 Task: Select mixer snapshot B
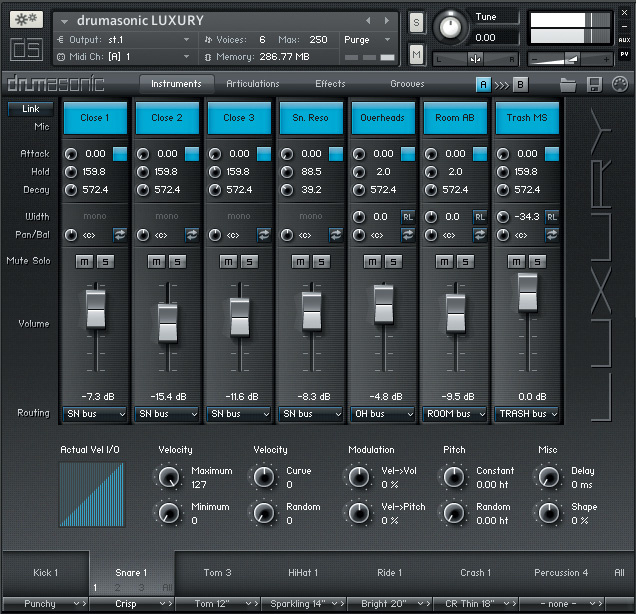pyautogui.click(x=520, y=85)
